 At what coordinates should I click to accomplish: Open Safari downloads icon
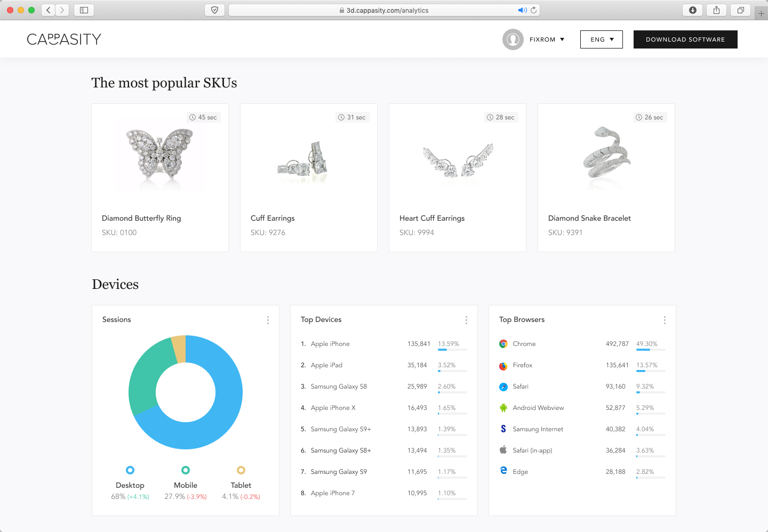(693, 10)
